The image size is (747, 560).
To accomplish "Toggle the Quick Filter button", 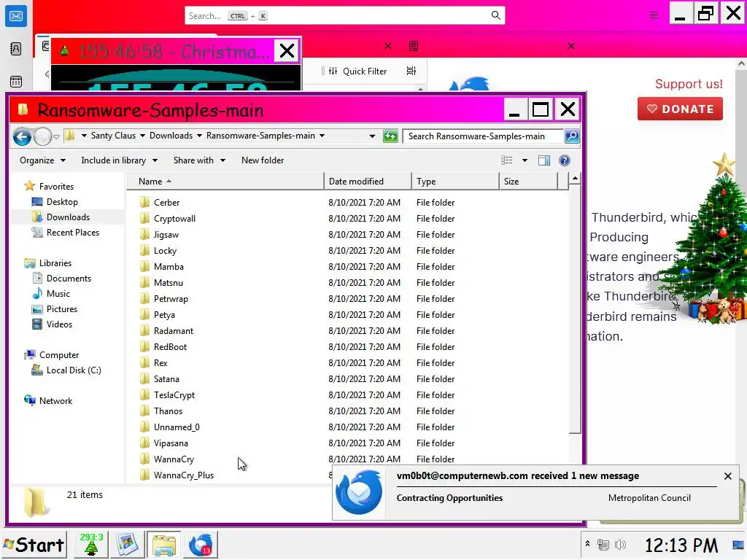I will point(358,71).
